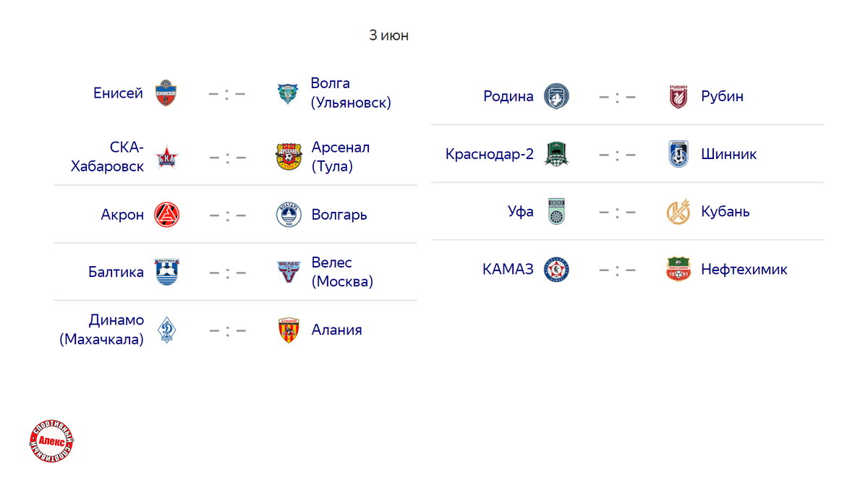Click the Волга (Ульяновск) team name
868x488 pixels.
coord(352,93)
